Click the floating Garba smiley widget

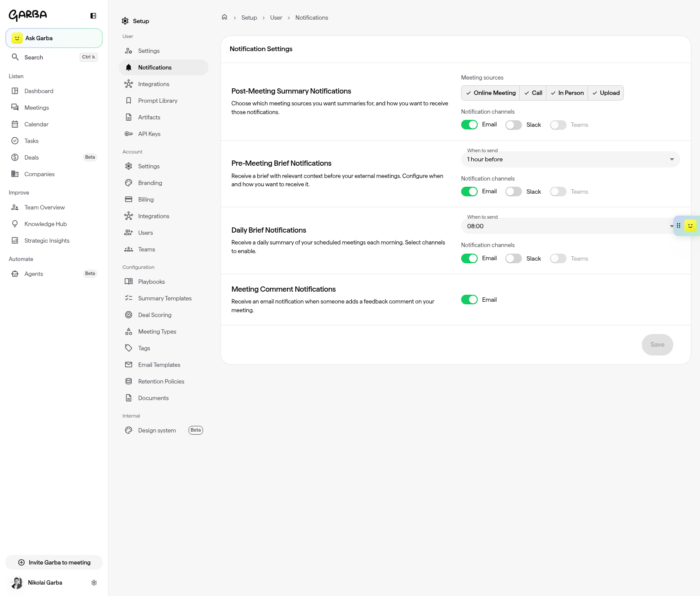(x=690, y=226)
